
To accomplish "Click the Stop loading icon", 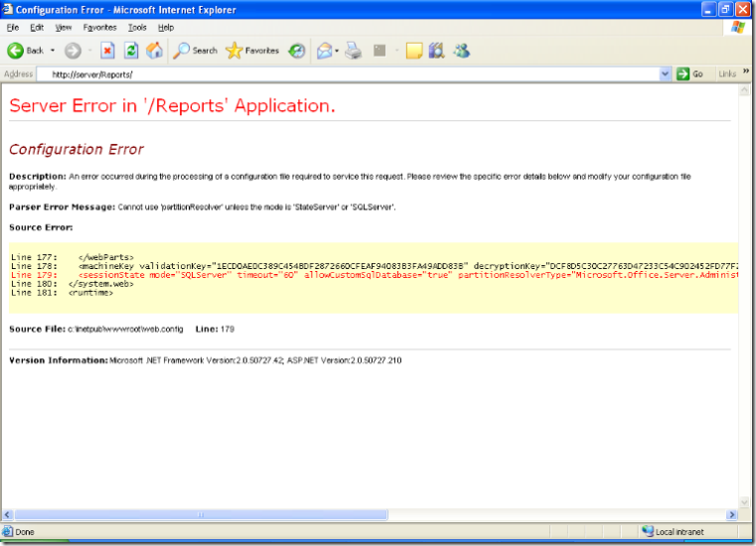I will tap(107, 51).
